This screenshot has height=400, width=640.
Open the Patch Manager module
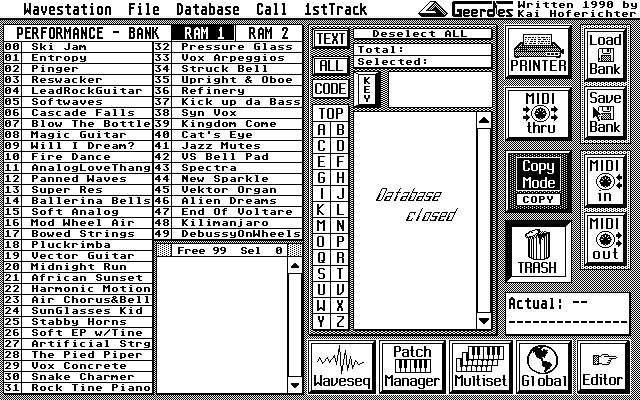point(412,367)
